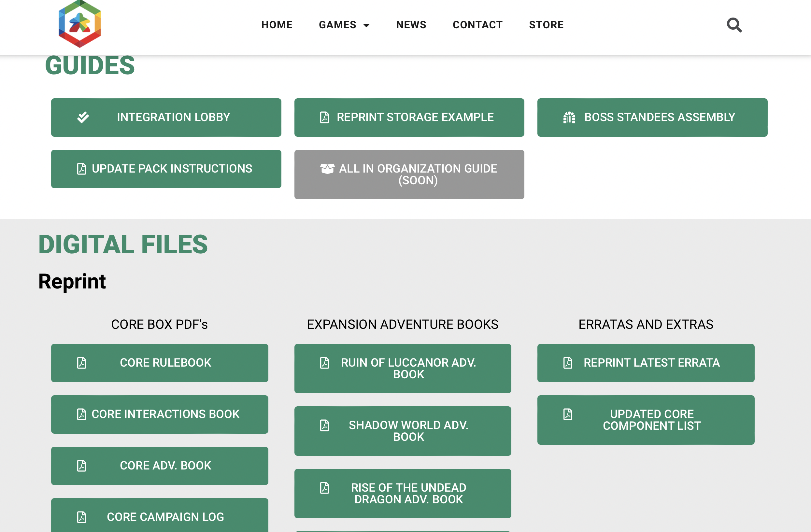Click the STORE navigation link
Viewport: 811px width, 532px height.
(x=546, y=25)
